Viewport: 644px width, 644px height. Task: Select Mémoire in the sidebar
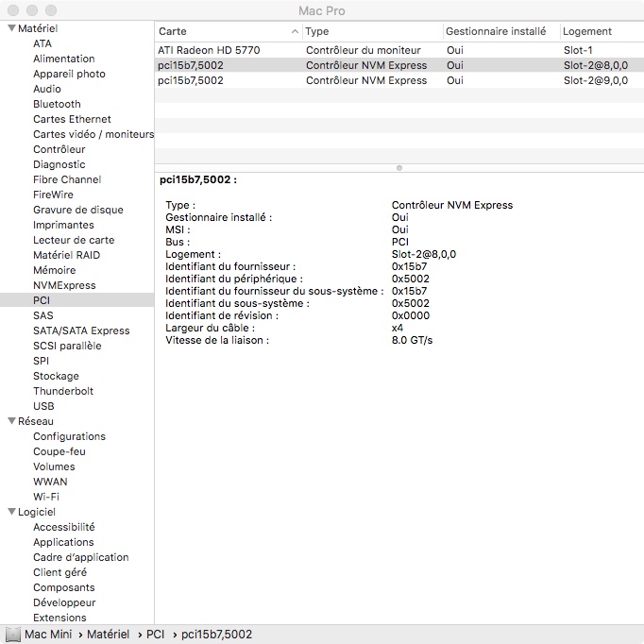[55, 270]
